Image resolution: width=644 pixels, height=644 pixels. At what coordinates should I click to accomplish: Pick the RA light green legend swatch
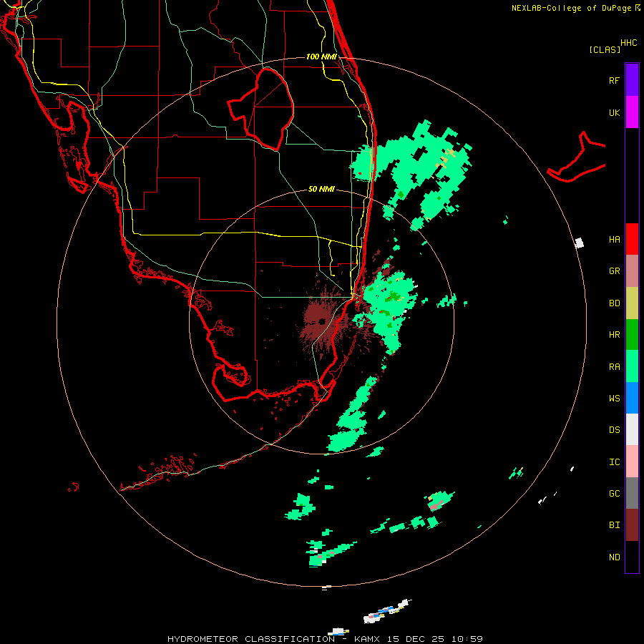point(632,366)
